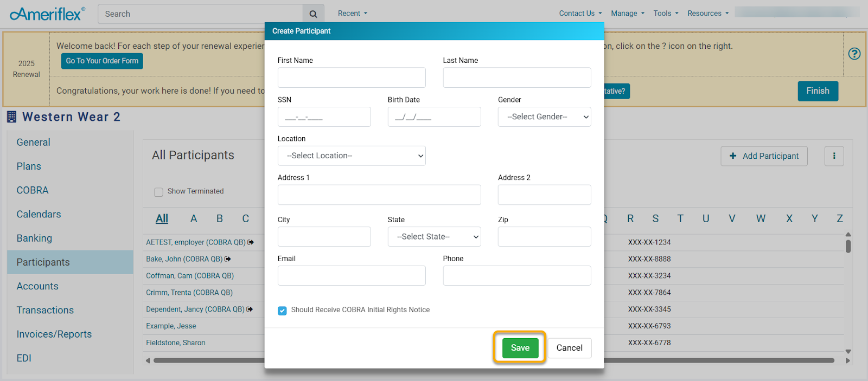Screen dimensions: 868x381
Task: Click into the First Name field
Action: tap(352, 78)
